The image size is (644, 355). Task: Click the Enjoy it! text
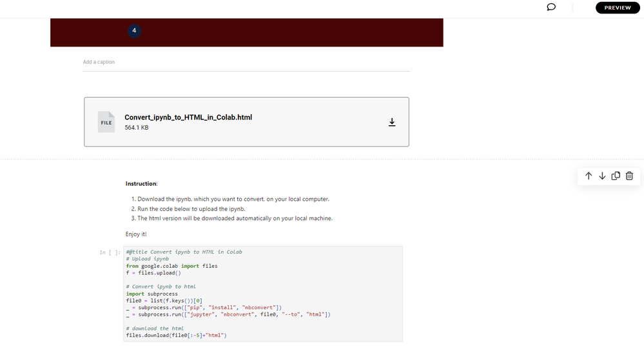[136, 234]
